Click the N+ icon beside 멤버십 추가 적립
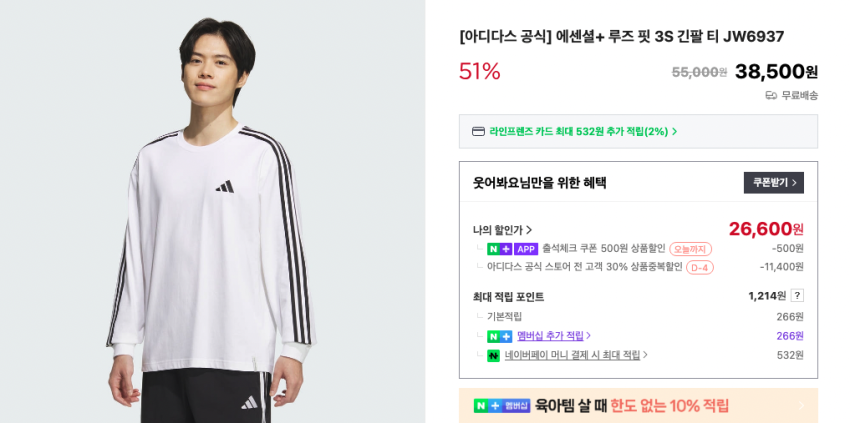850x423 pixels. click(499, 336)
